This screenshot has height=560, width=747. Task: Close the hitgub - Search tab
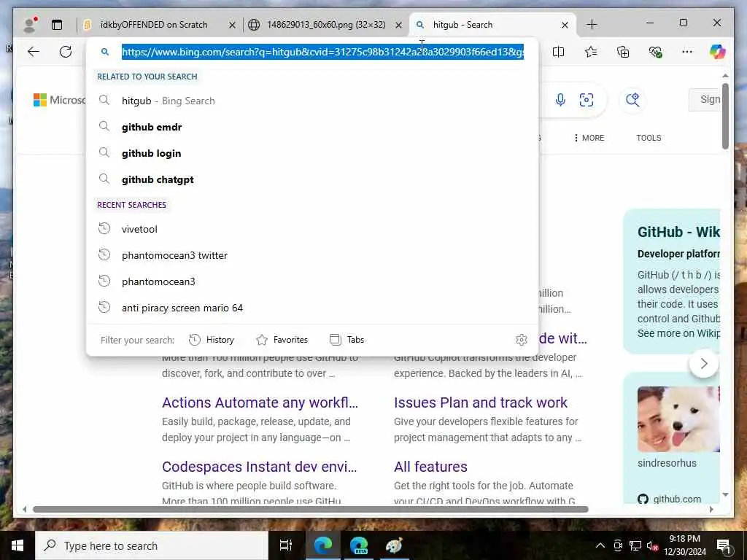[x=565, y=25]
